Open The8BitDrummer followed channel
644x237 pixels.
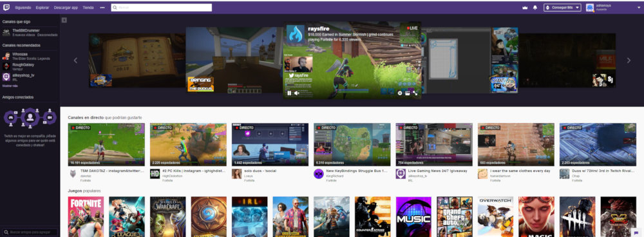[30, 32]
